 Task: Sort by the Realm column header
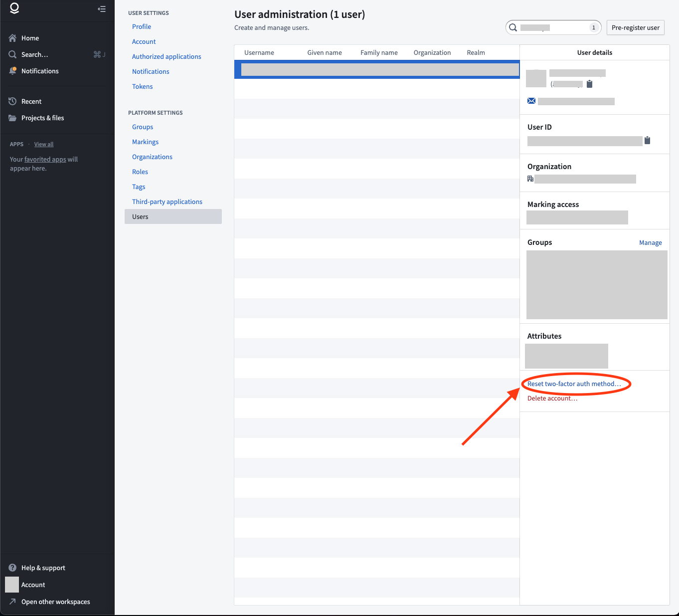(x=476, y=52)
